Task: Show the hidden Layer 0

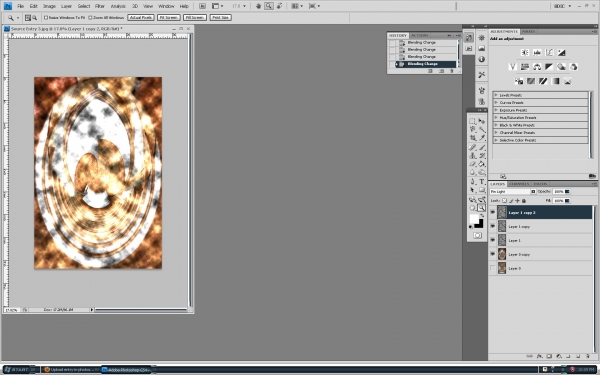Action: (493, 268)
